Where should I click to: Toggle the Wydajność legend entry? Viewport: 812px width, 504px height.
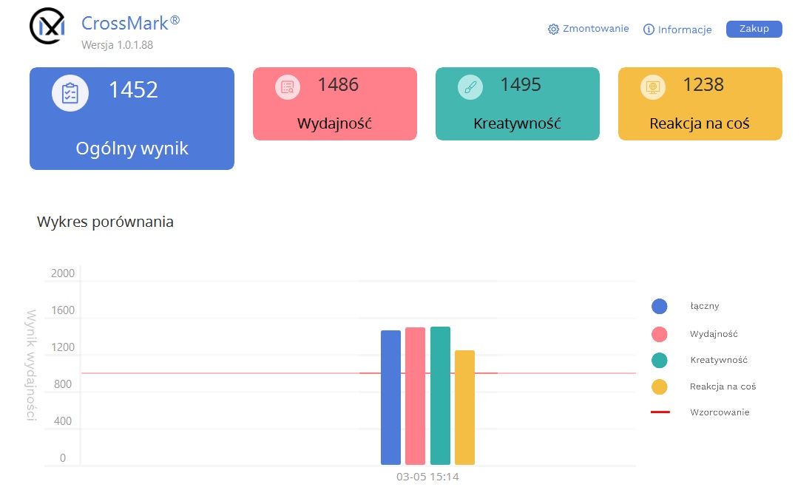[x=694, y=334]
